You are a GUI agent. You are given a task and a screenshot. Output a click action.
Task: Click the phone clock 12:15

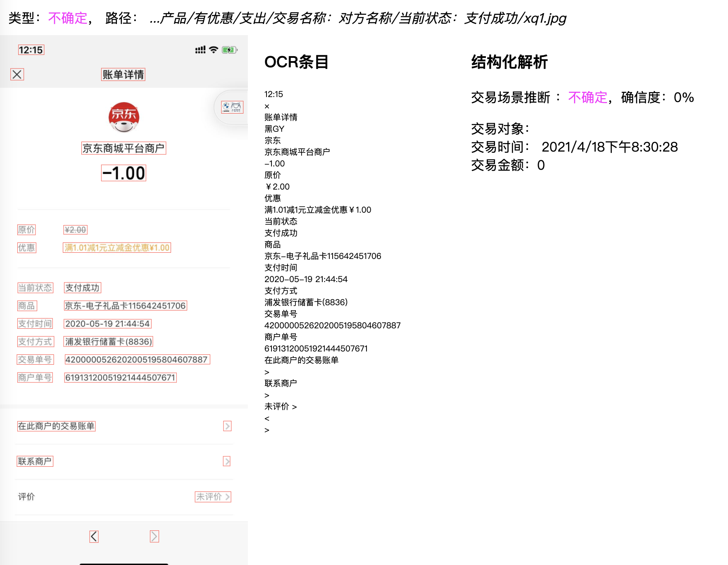tap(31, 50)
